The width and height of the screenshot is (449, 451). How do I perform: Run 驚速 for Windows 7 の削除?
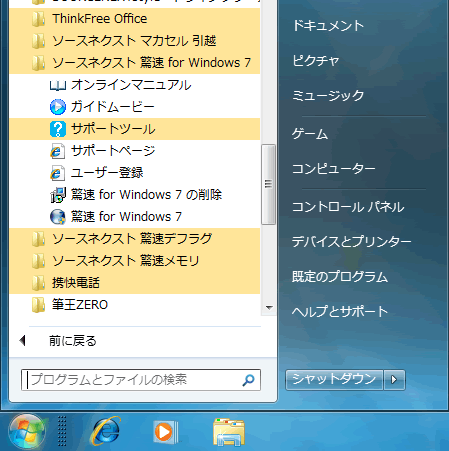tap(134, 195)
